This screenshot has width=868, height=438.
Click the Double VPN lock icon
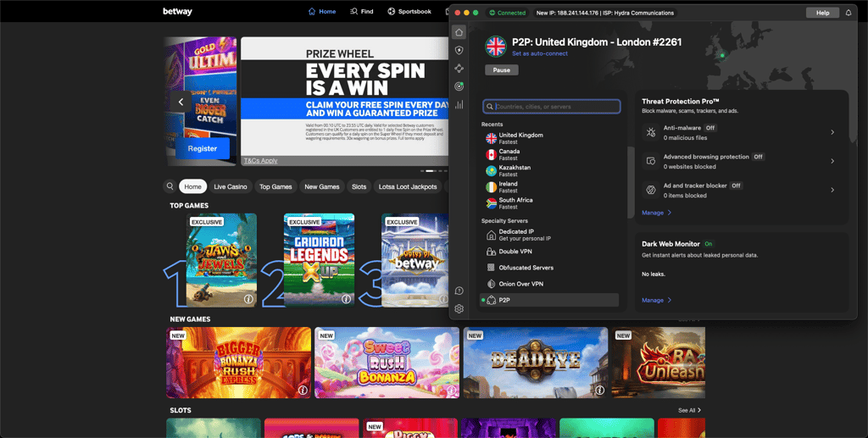(491, 252)
